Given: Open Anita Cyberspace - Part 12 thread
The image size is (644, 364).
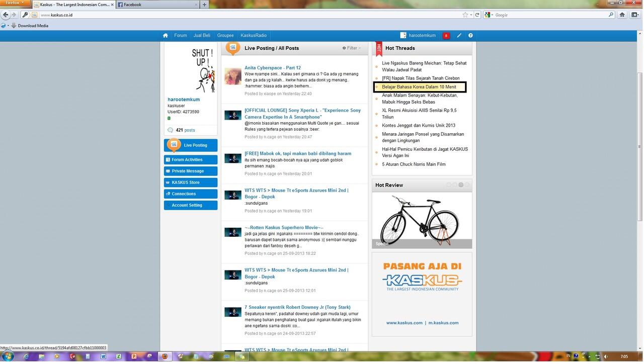Looking at the screenshot, I should [x=273, y=68].
